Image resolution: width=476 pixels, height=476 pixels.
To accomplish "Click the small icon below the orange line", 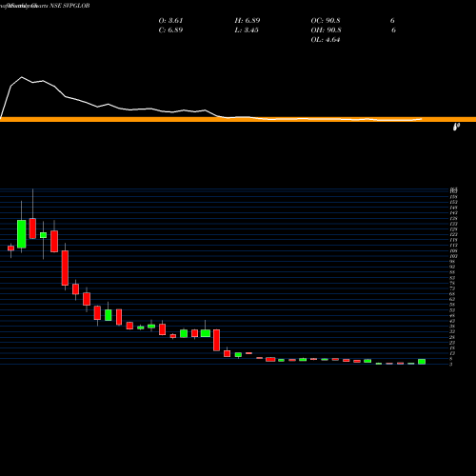I will (x=456, y=127).
